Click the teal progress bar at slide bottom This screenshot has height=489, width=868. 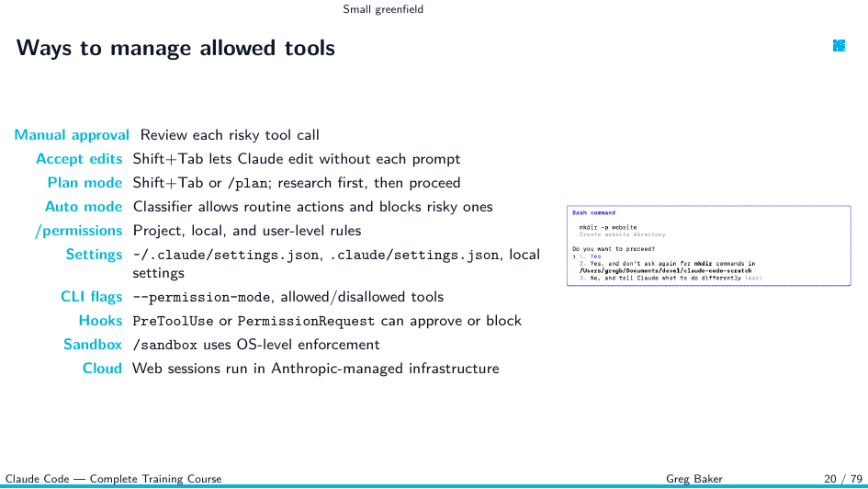click(x=434, y=487)
